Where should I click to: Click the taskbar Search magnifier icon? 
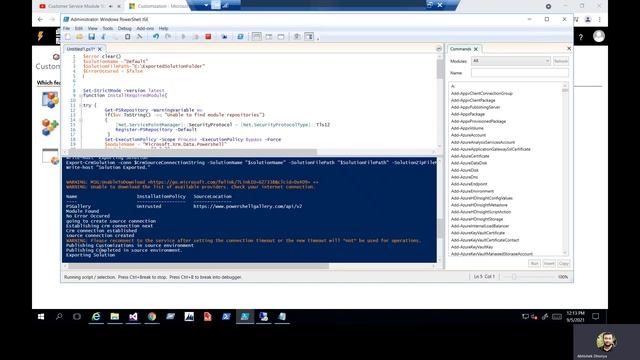click(59, 316)
